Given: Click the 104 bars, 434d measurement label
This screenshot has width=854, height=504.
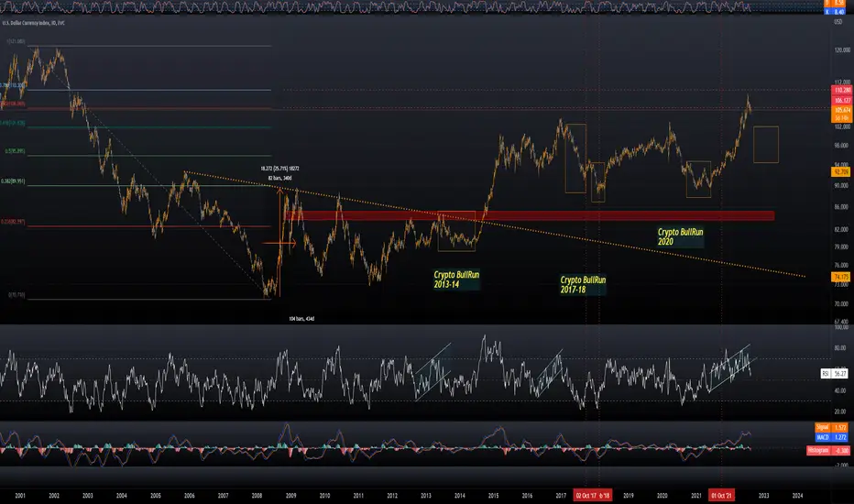Looking at the screenshot, I should (301, 319).
